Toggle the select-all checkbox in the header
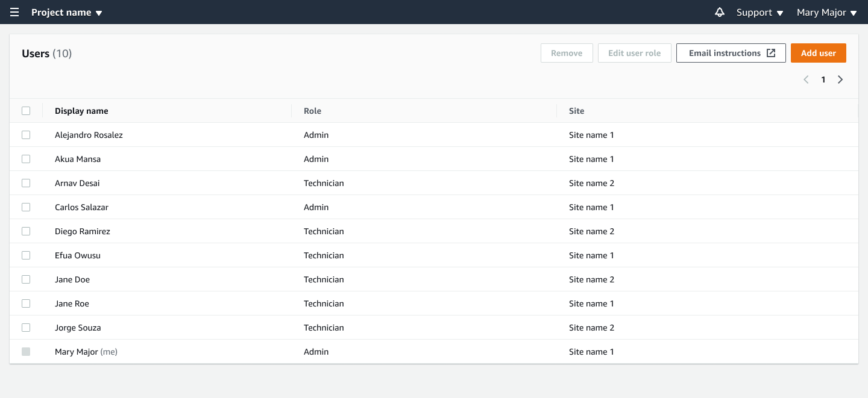The width and height of the screenshot is (868, 398). (26, 111)
